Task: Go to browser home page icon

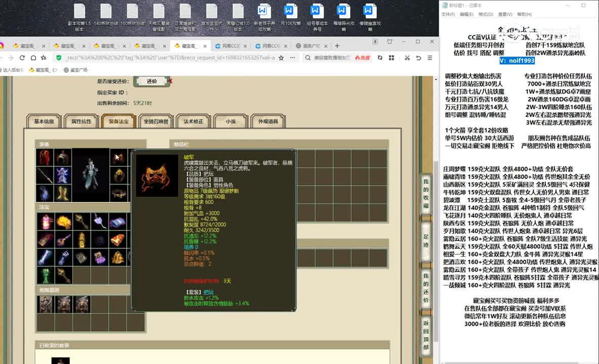Action: (33, 58)
